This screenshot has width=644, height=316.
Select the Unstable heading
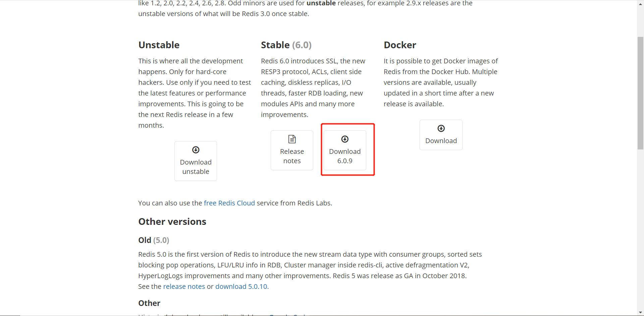click(159, 45)
